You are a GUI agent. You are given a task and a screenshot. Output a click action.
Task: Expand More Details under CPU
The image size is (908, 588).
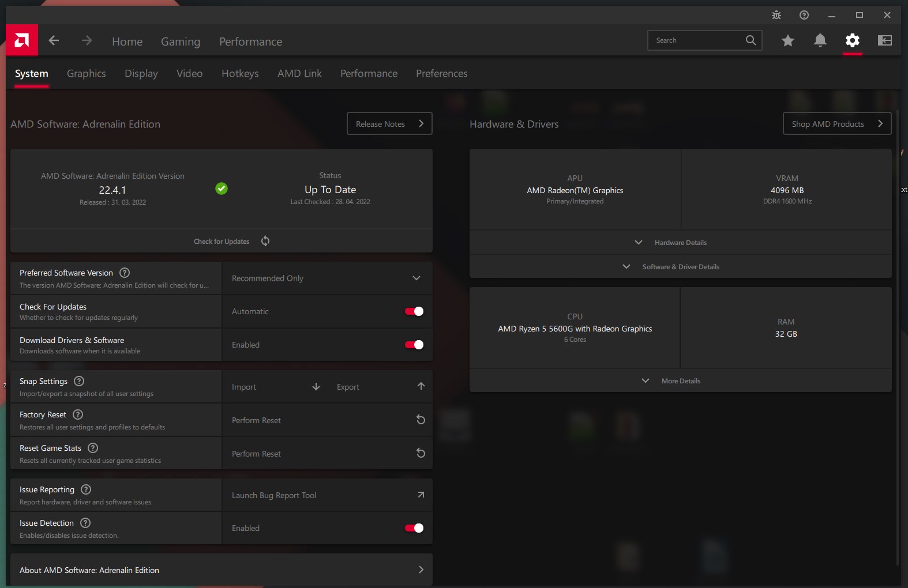pos(681,381)
